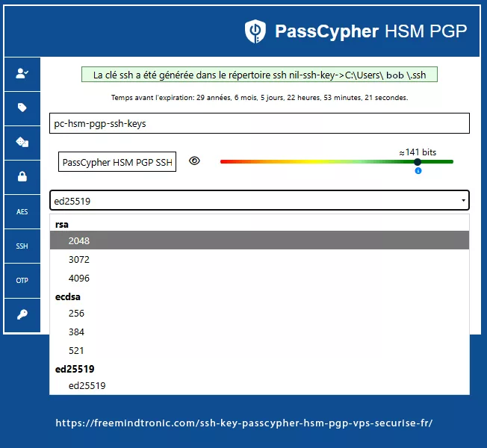Toggle passphrase visibility with eye icon
The width and height of the screenshot is (487, 448).
[194, 161]
